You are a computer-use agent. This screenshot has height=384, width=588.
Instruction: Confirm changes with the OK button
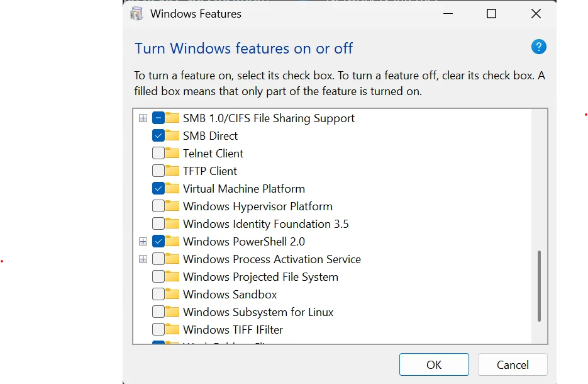tap(434, 364)
